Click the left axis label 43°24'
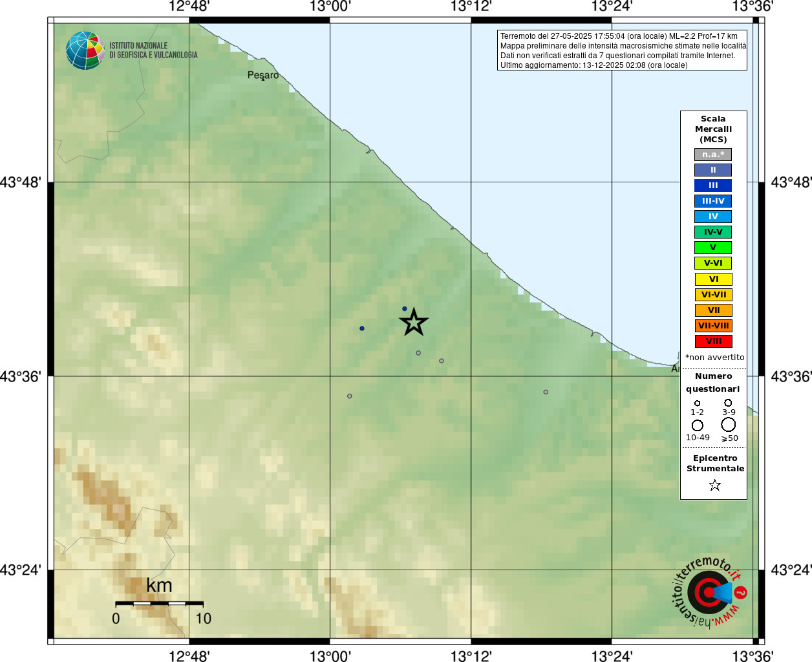Image resolution: width=812 pixels, height=662 pixels. 20,570
